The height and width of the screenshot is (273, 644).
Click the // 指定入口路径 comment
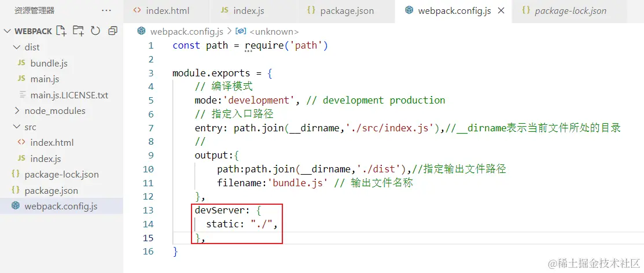click(x=234, y=114)
